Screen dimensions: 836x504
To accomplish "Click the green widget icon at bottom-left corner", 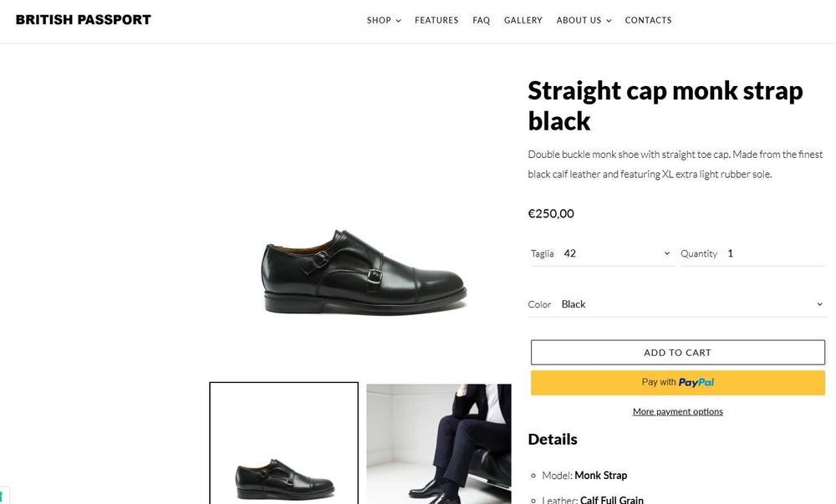I will click(3, 496).
